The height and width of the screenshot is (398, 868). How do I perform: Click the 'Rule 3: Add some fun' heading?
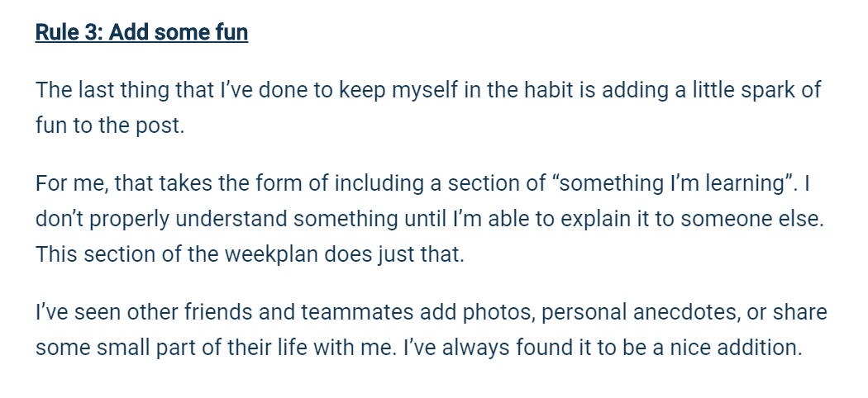point(141,33)
